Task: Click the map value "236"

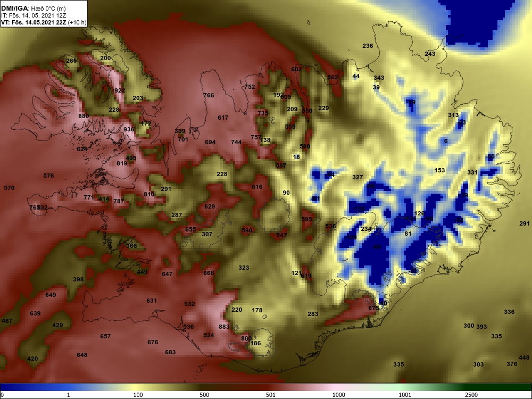Action: click(x=368, y=46)
